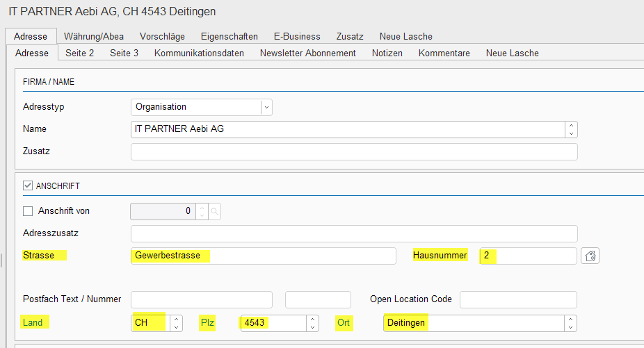Switch to the E-Business tab

pyautogui.click(x=297, y=37)
